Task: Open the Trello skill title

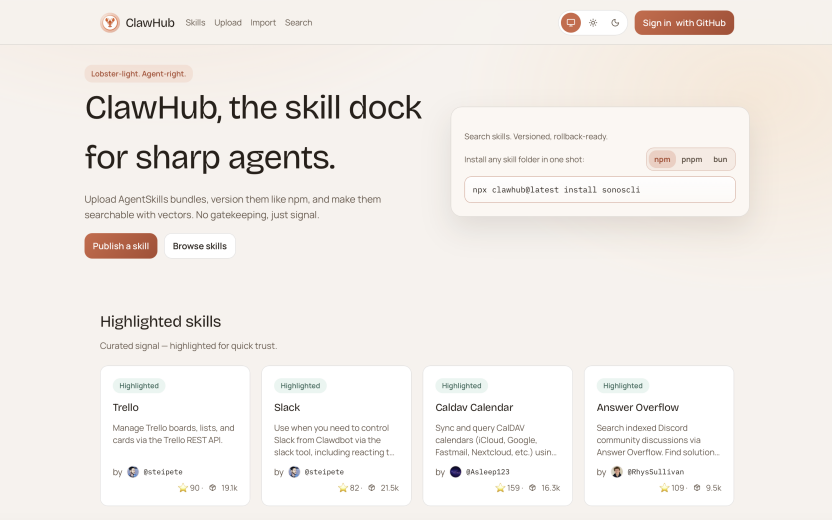Action: click(x=126, y=408)
